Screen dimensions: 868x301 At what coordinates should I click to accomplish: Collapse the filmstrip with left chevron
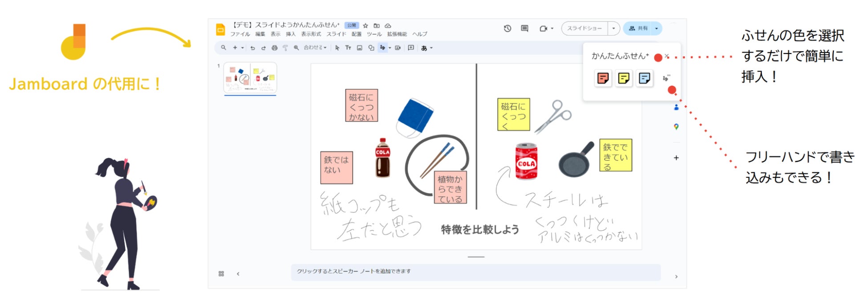[x=238, y=274]
